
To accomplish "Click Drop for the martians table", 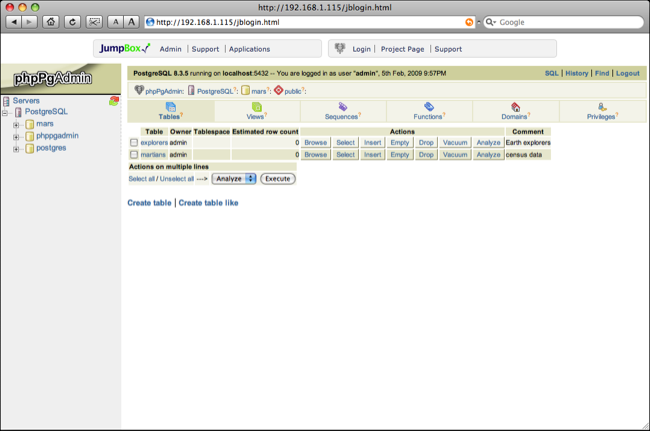I will pyautogui.click(x=426, y=155).
